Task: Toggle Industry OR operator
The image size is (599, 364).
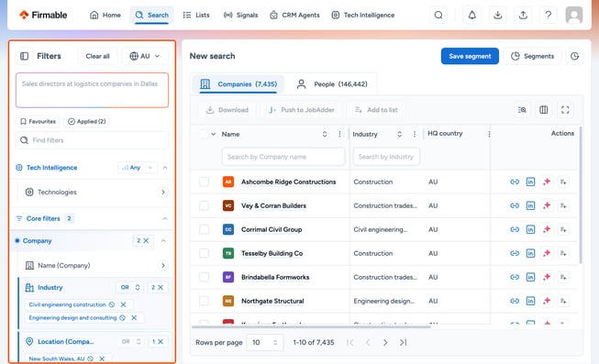Action: tap(130, 287)
